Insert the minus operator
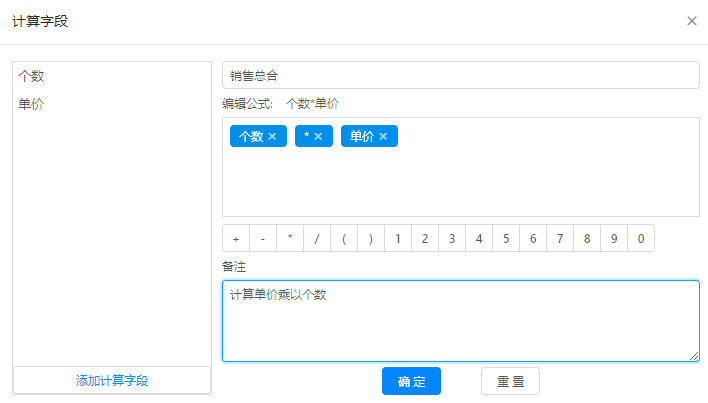Viewport: 708px width, 403px height. (263, 239)
